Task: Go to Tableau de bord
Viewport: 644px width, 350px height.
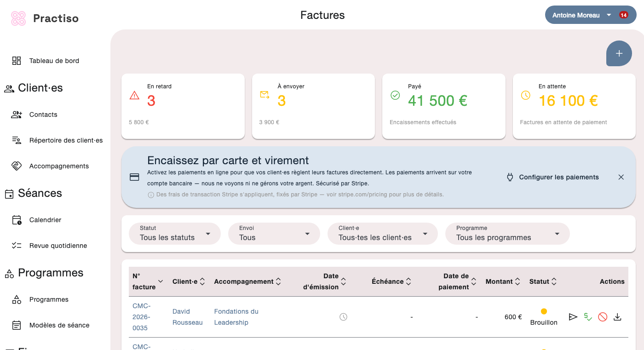Action: click(x=54, y=60)
